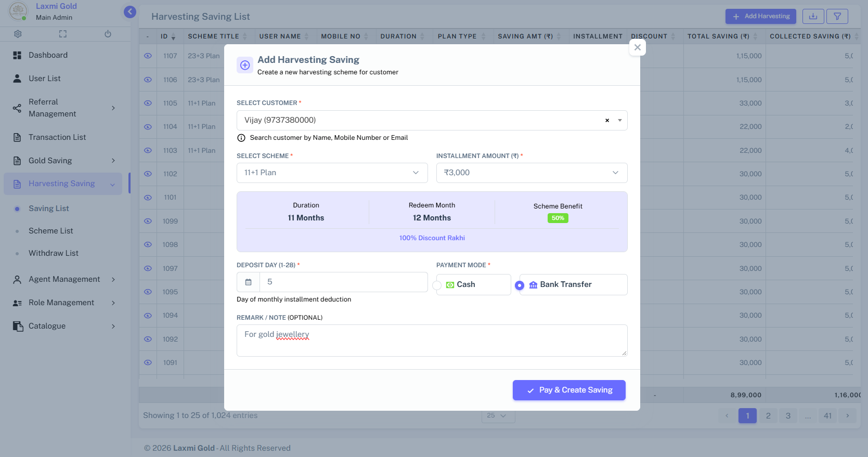Click the Deposit Day input field
The height and width of the screenshot is (457, 868).
[x=344, y=282]
